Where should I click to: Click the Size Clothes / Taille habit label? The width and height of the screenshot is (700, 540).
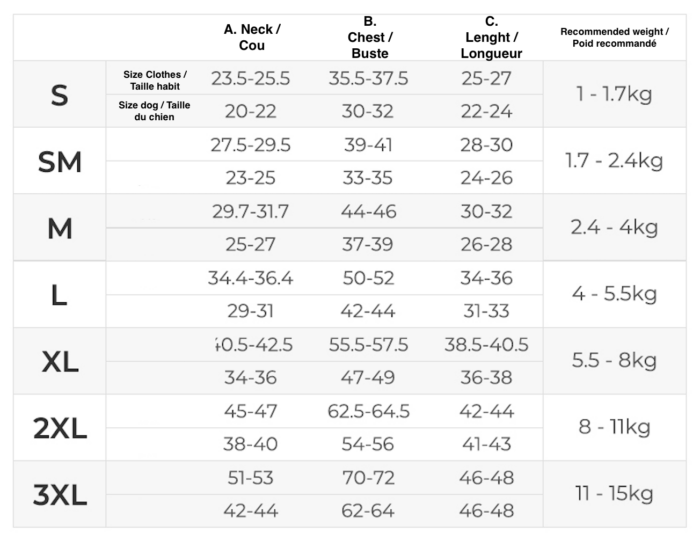click(x=155, y=79)
